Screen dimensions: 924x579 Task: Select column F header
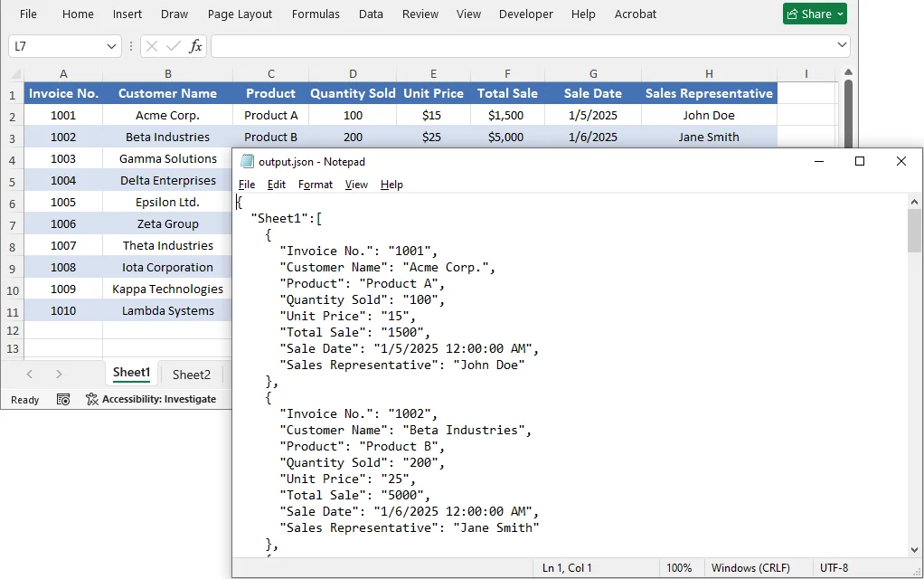[507, 73]
